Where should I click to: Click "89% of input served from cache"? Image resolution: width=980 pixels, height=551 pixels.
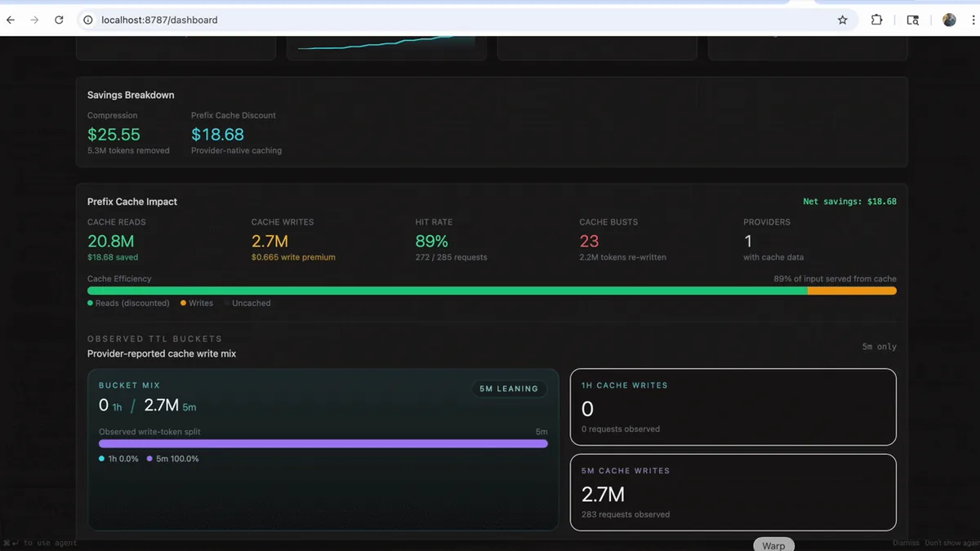835,278
